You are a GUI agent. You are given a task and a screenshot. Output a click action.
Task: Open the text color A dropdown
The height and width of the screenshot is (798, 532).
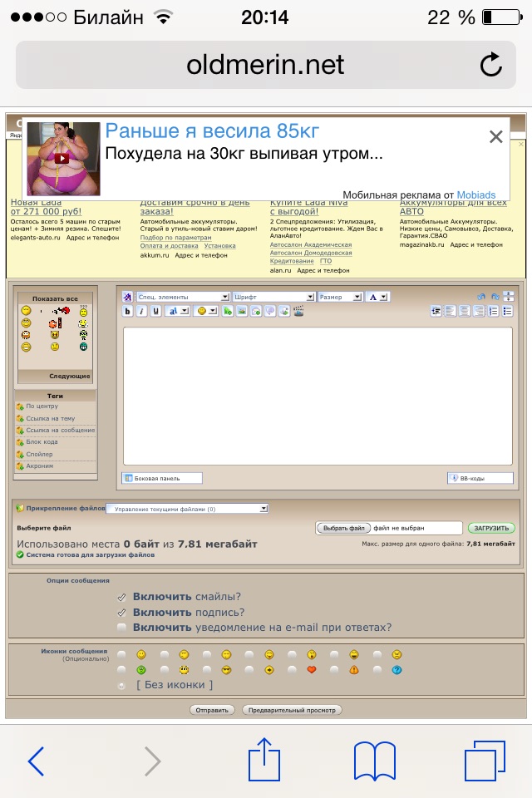[x=377, y=297]
